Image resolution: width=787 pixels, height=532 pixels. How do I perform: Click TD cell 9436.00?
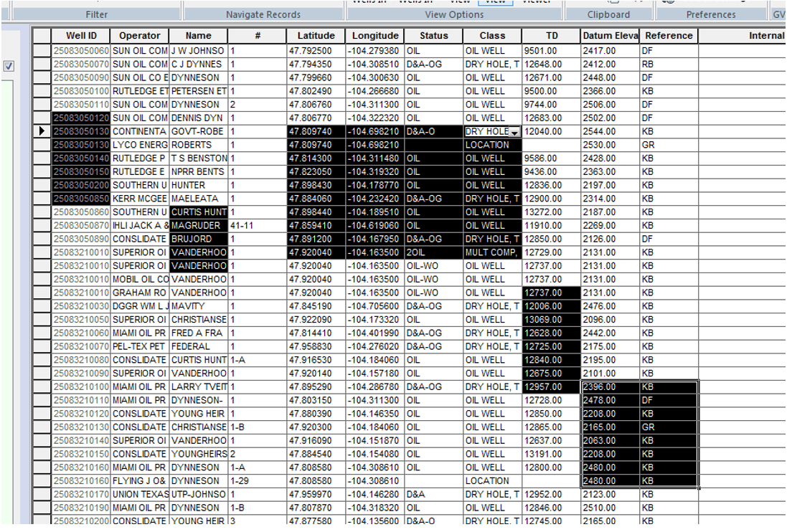coord(551,171)
